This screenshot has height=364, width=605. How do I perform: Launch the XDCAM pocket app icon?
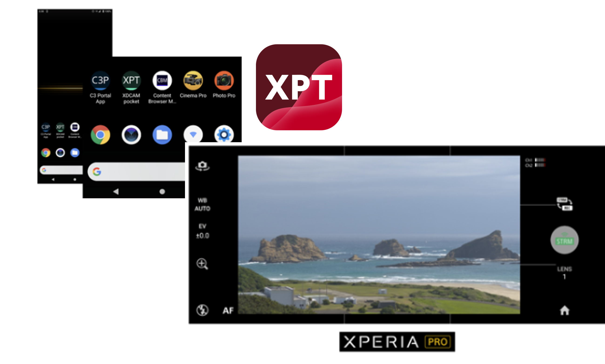coord(131,81)
